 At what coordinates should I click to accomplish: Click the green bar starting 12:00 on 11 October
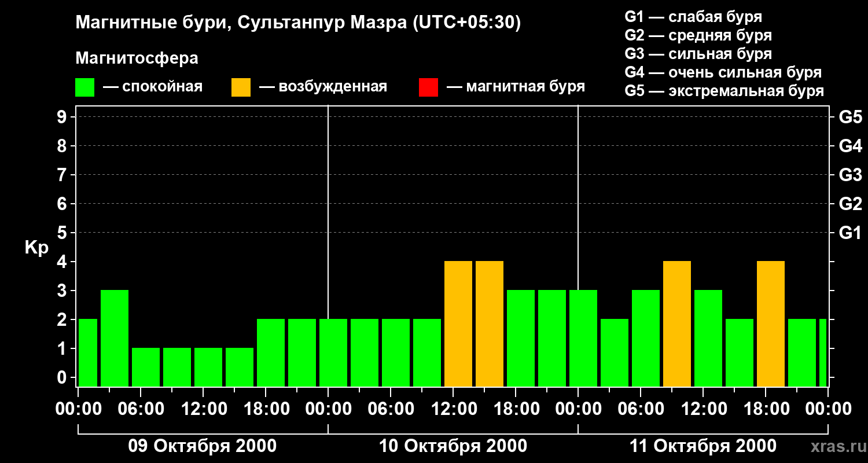point(708,338)
